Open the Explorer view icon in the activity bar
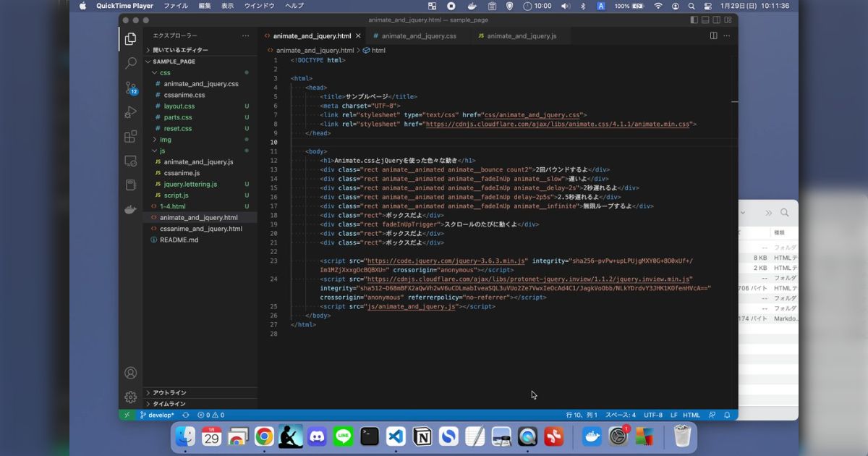Viewport: 868px width, 456px height. (130, 39)
